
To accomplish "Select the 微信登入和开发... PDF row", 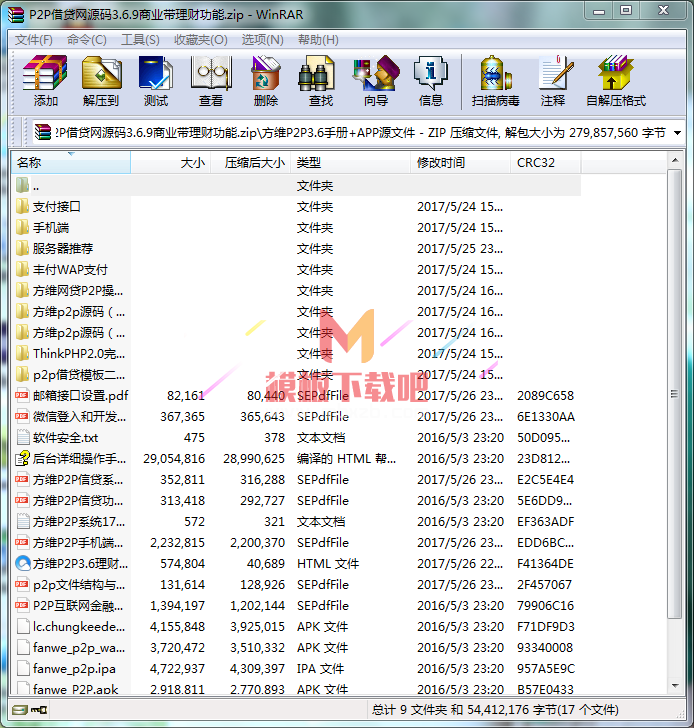I will click(x=296, y=416).
